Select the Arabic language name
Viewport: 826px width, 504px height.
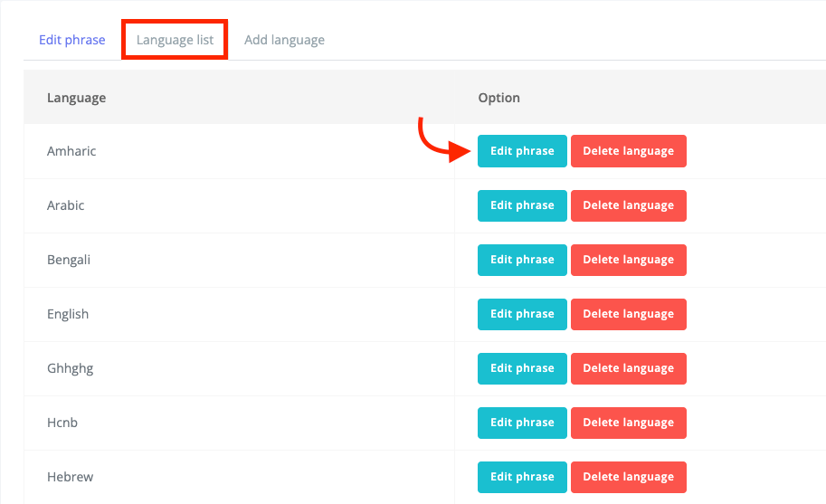[x=65, y=205]
